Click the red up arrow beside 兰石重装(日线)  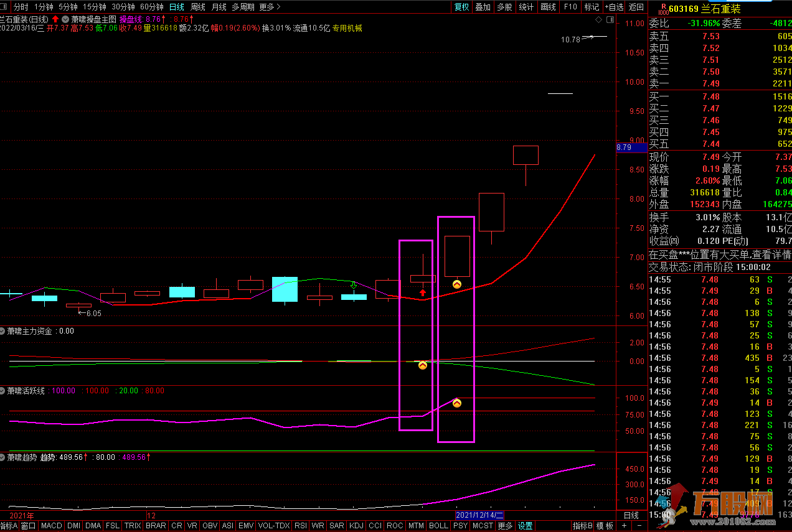pos(55,19)
